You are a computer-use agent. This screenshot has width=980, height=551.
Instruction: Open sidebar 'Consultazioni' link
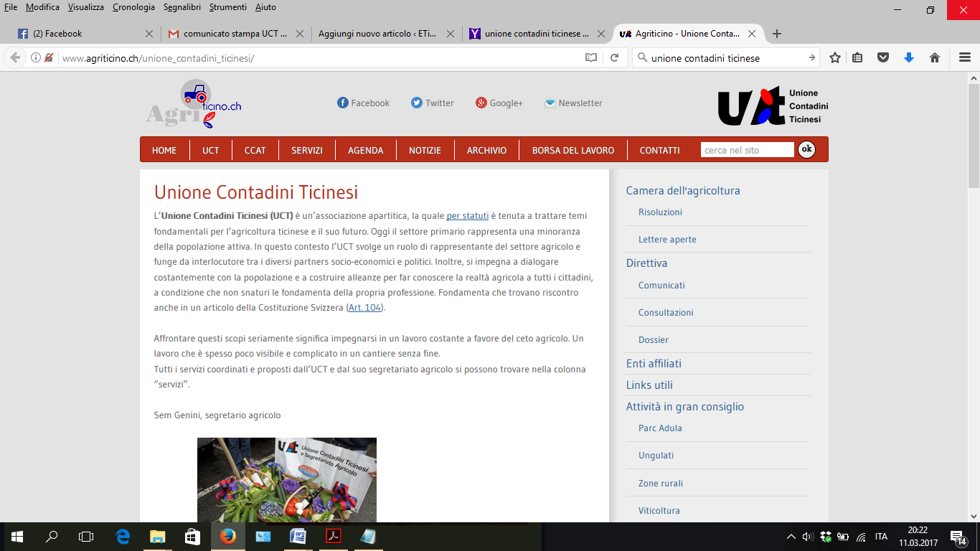(666, 313)
